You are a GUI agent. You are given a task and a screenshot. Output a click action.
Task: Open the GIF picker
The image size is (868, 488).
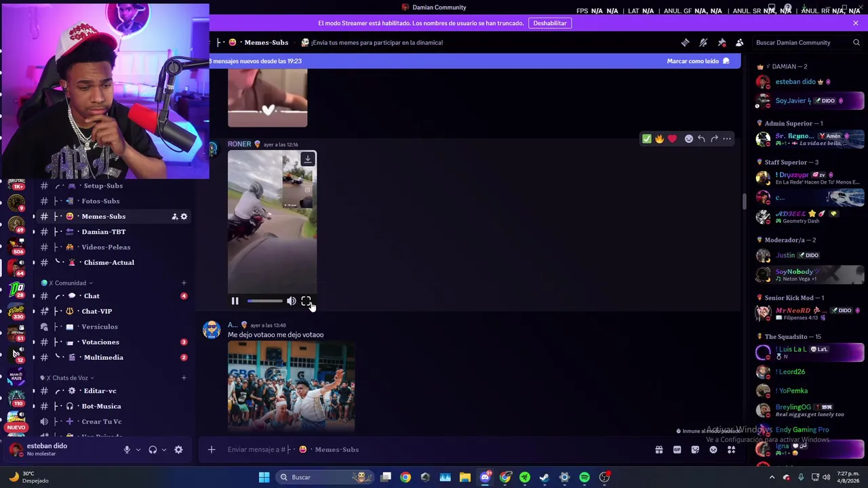677,449
